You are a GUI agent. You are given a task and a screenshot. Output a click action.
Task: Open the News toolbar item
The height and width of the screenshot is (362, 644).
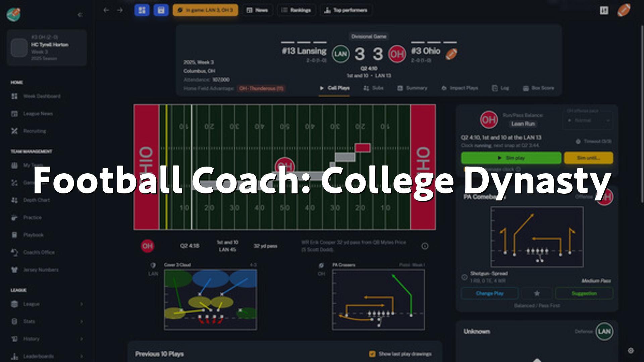tap(257, 10)
